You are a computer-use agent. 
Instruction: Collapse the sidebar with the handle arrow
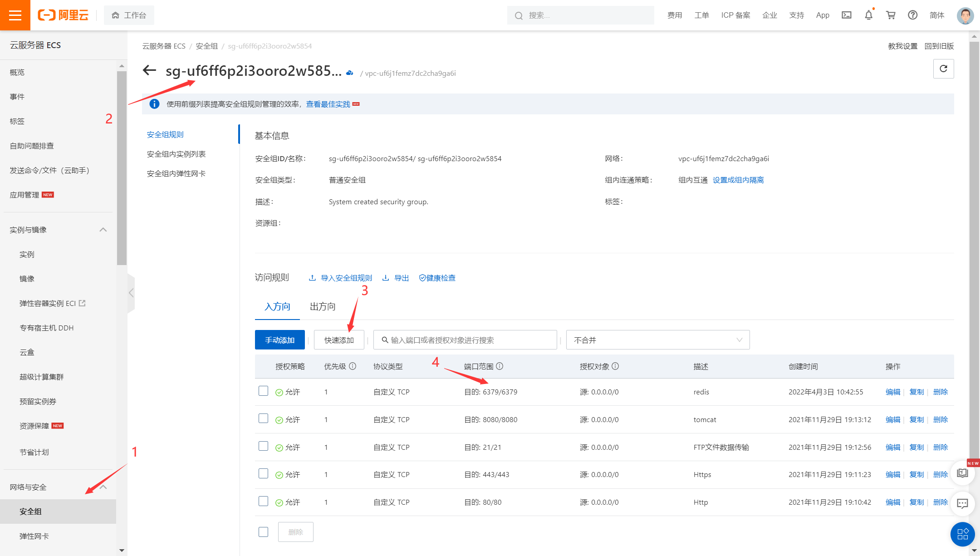click(x=131, y=293)
